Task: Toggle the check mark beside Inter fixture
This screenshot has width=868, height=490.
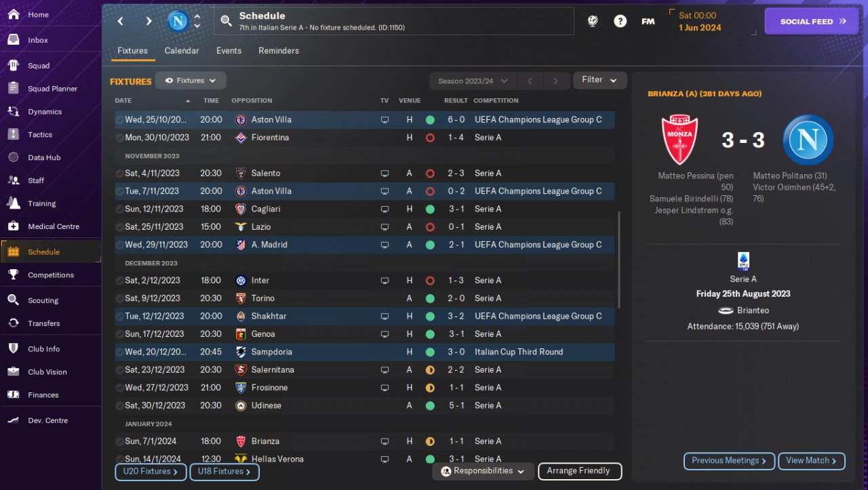Action: pos(119,281)
